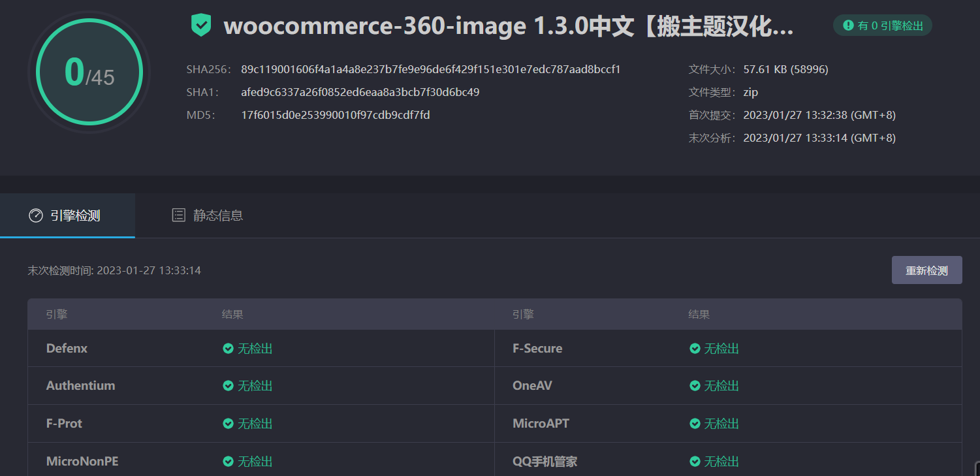Click the left 引擎 column header
Viewport: 980px width, 476px height.
57,315
